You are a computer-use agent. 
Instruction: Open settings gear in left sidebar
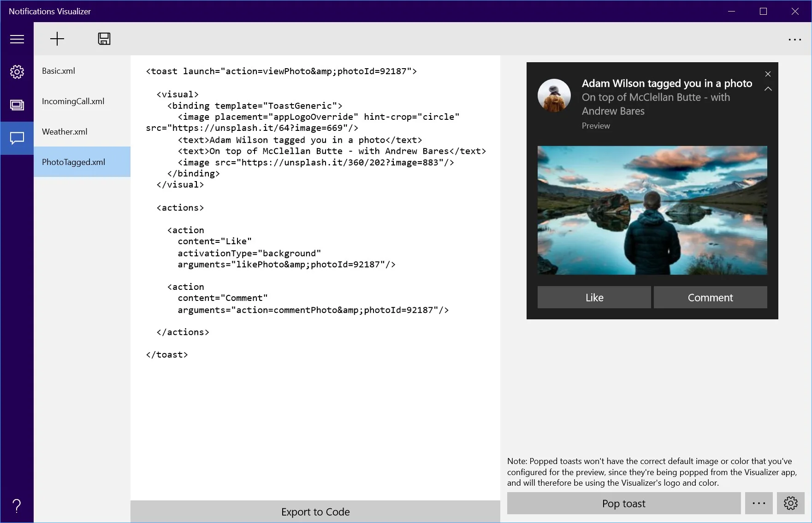[17, 72]
